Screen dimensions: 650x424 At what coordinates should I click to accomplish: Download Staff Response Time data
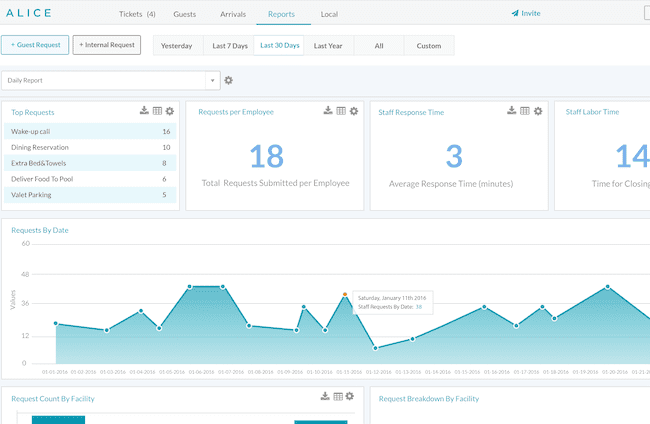point(512,111)
